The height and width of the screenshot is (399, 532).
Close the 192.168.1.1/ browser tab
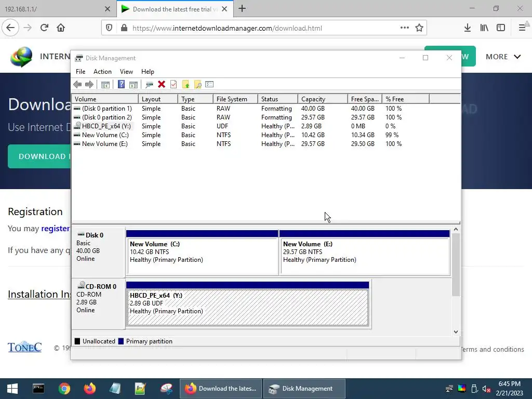click(108, 9)
